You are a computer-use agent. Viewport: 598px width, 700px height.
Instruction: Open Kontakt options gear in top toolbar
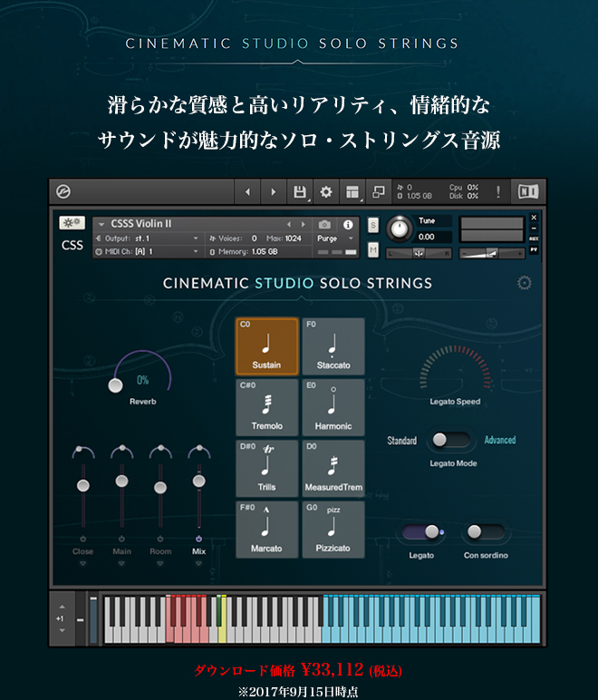point(326,192)
